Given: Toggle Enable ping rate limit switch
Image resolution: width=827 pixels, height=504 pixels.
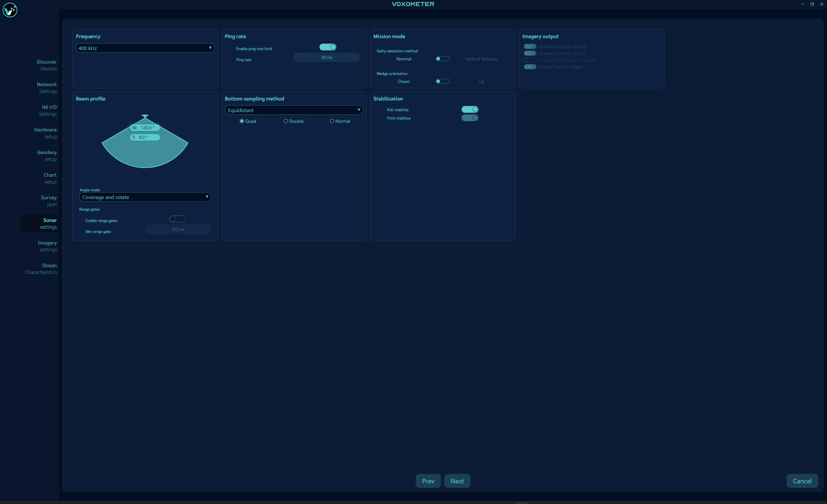Looking at the screenshot, I should (x=328, y=47).
